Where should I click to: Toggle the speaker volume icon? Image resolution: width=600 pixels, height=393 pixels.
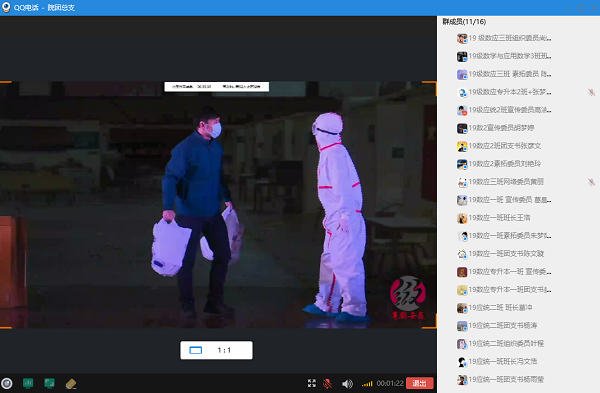[x=347, y=383]
